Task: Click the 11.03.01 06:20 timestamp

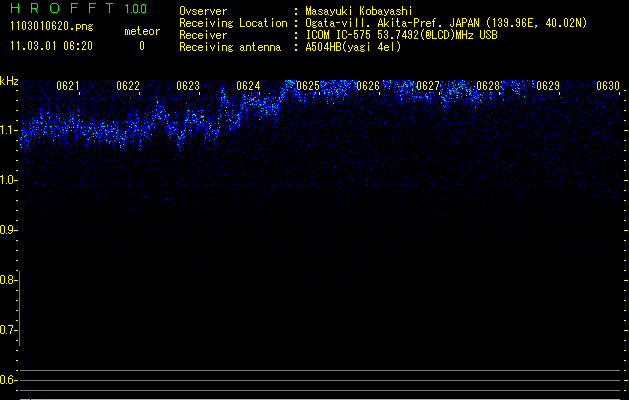Action: point(51,46)
